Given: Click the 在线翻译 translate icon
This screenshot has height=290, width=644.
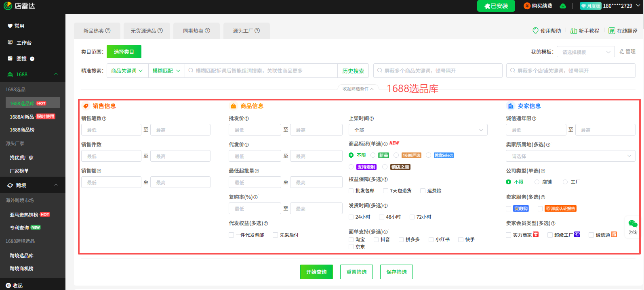Looking at the screenshot, I should pos(612,31).
